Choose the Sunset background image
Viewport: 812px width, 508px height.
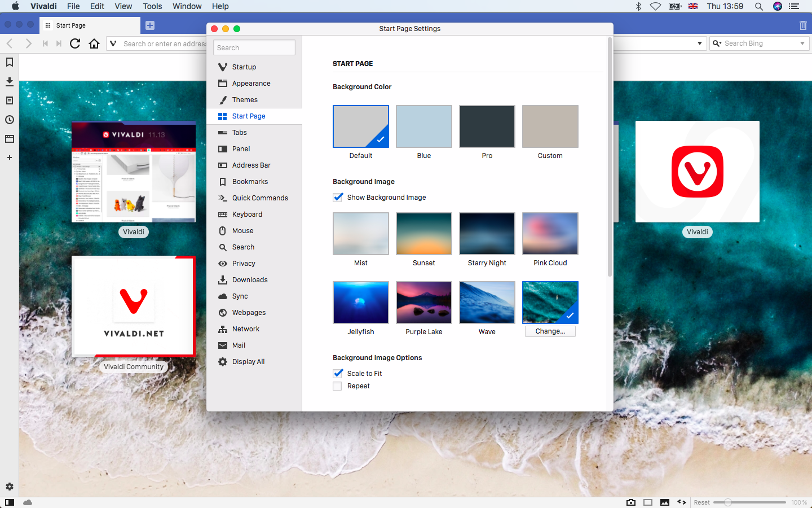[424, 234]
